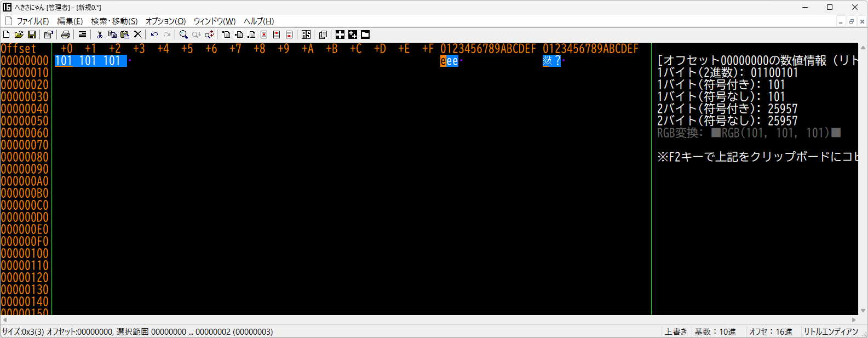This screenshot has height=338, width=868.
Task: Minimize the inner document window
Action: click(841, 21)
